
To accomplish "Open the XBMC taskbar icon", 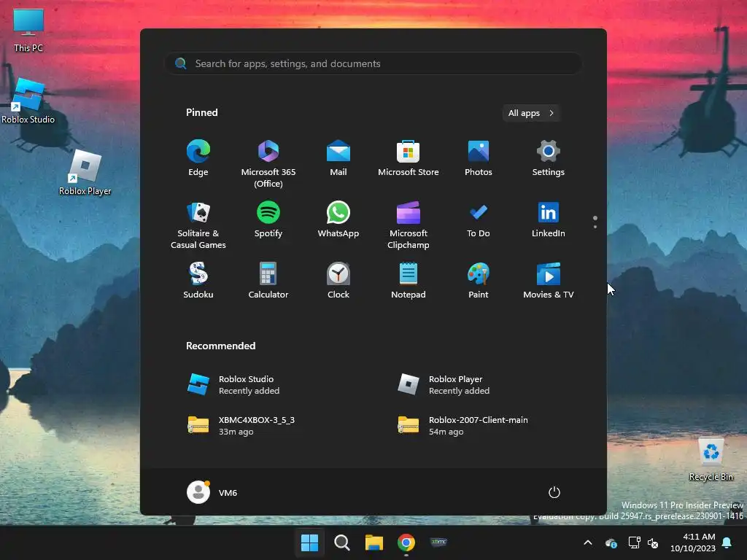I will click(438, 542).
